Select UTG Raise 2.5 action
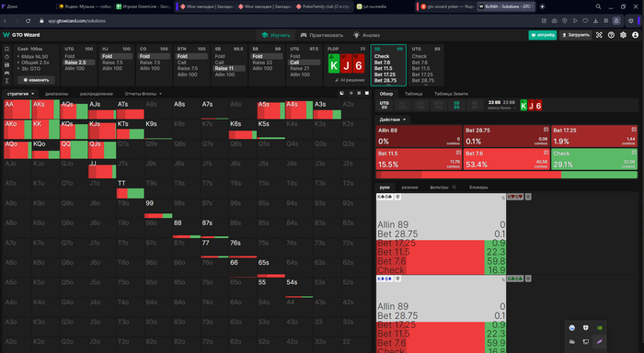644x353 pixels. pos(79,63)
